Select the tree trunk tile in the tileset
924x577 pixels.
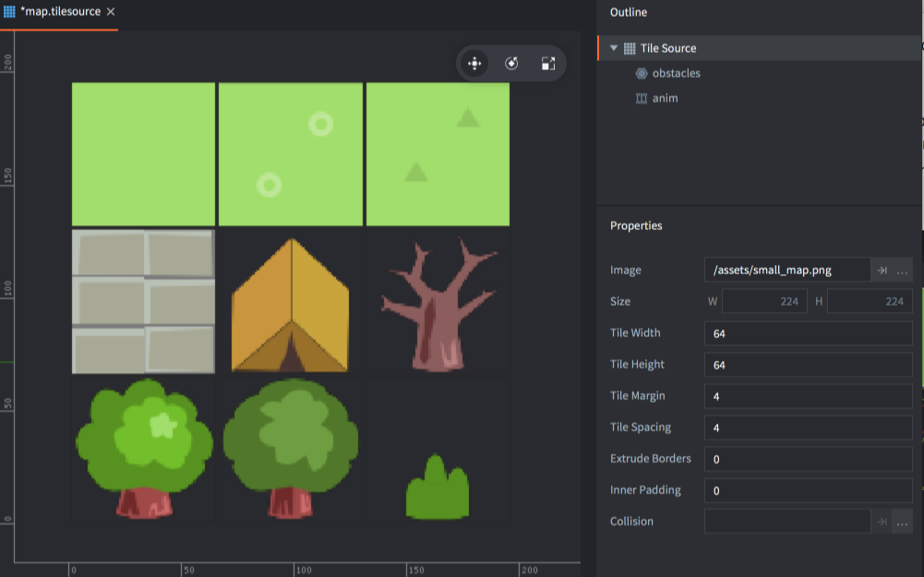point(438,300)
